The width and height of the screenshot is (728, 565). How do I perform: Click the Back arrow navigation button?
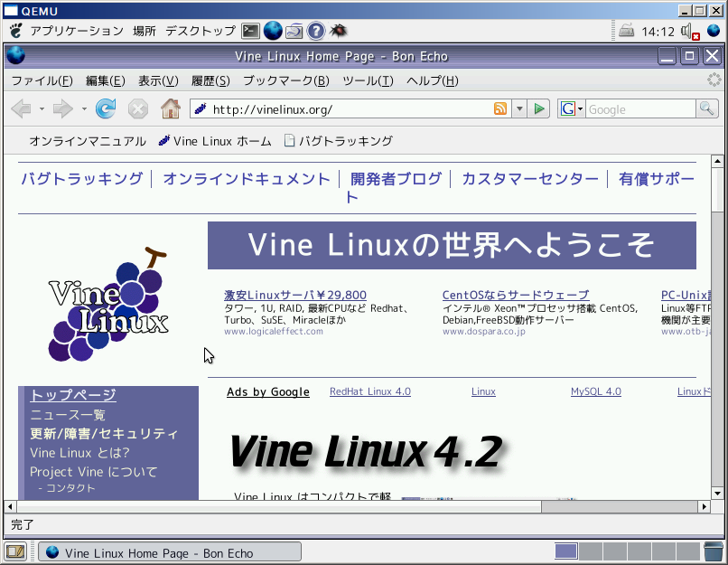pos(21,109)
